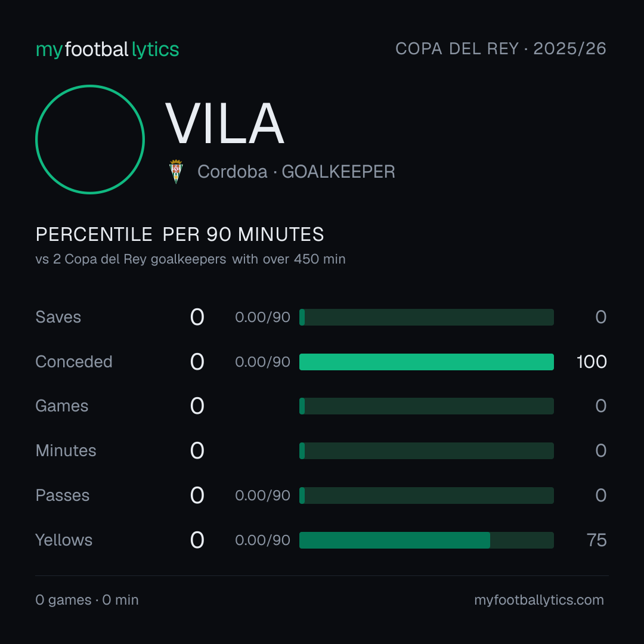Image resolution: width=644 pixels, height=644 pixels.
Task: Click the Cordoba club crest icon
Action: 176,172
